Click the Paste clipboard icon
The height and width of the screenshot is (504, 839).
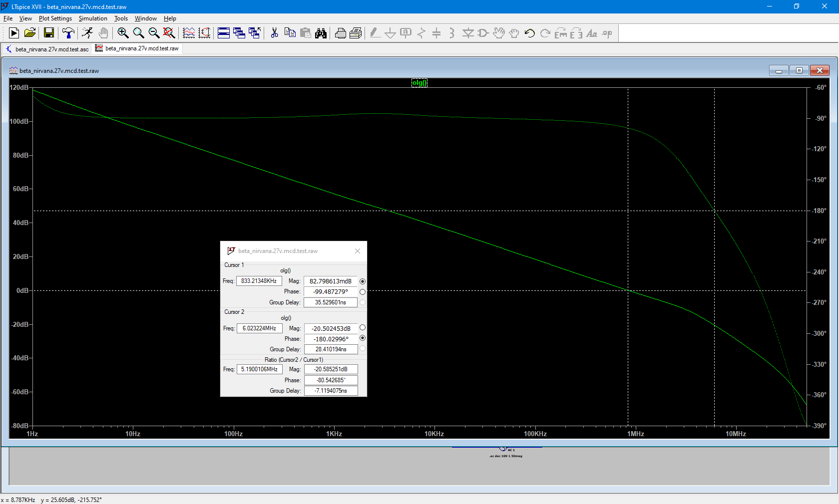coord(305,33)
